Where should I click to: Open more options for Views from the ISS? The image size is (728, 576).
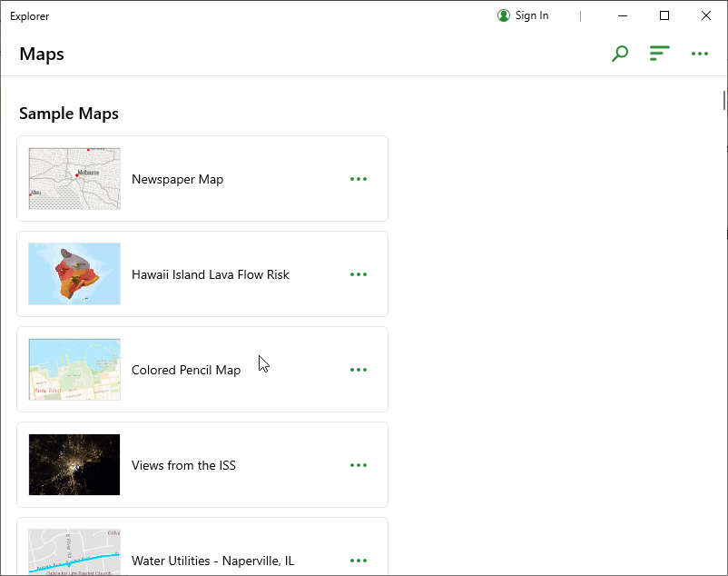pos(359,465)
